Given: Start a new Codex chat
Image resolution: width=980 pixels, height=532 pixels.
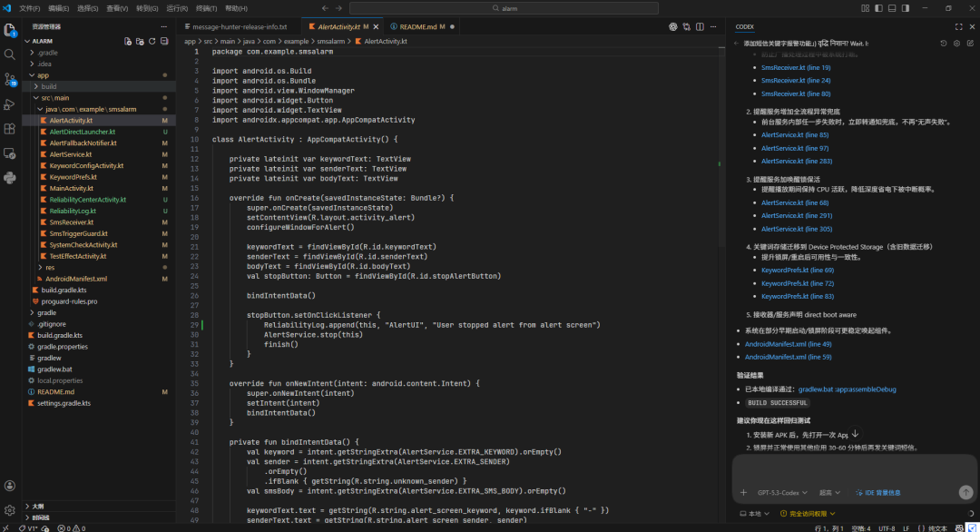Looking at the screenshot, I should pos(970,44).
